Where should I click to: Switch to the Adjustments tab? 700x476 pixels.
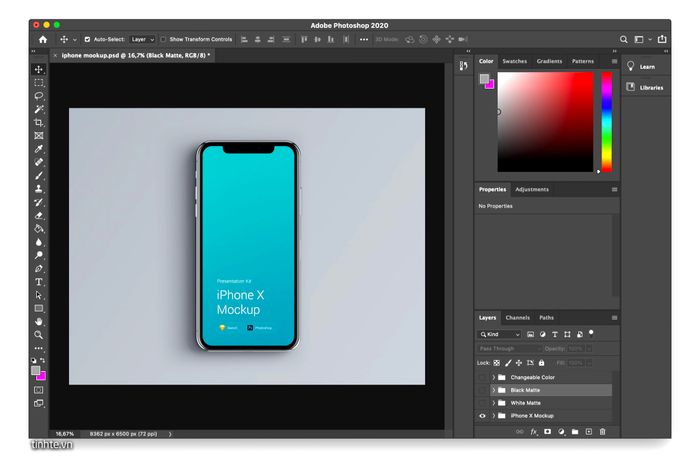(532, 189)
